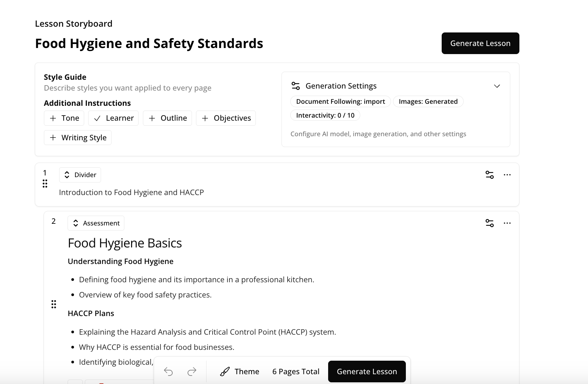Toggle the Learner instruction chip

coord(113,118)
